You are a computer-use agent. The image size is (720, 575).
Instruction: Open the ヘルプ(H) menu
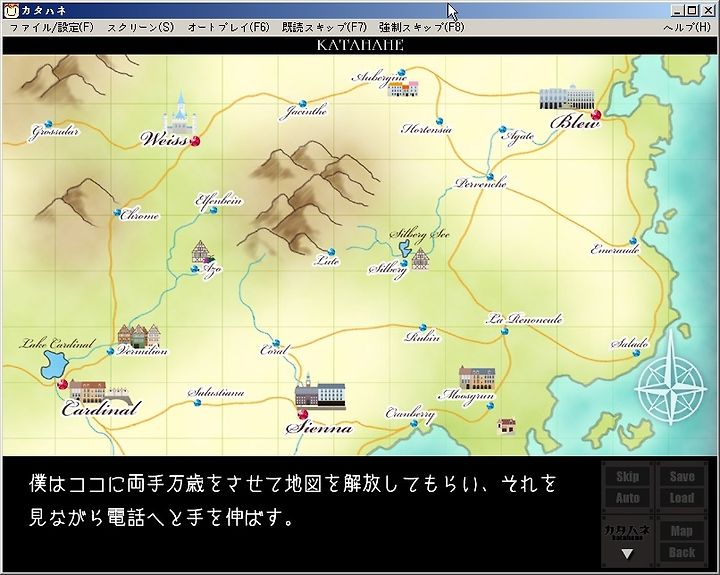point(687,28)
